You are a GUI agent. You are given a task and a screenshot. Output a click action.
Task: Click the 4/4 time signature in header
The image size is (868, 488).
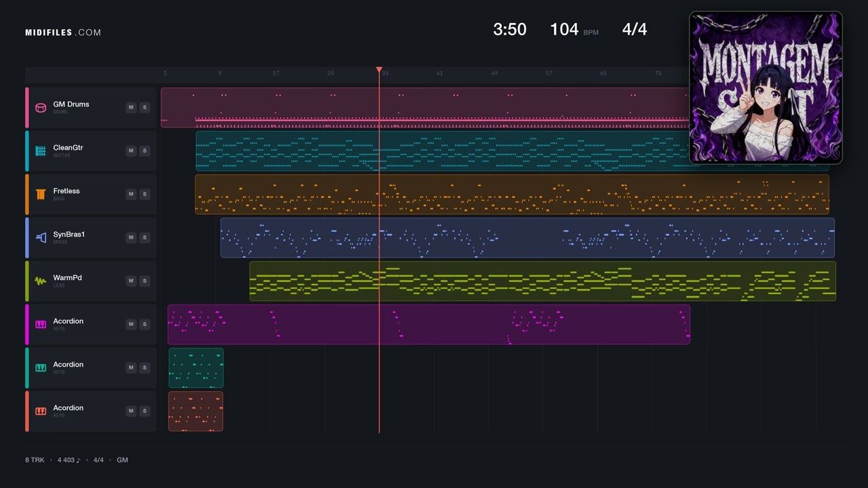tap(635, 29)
